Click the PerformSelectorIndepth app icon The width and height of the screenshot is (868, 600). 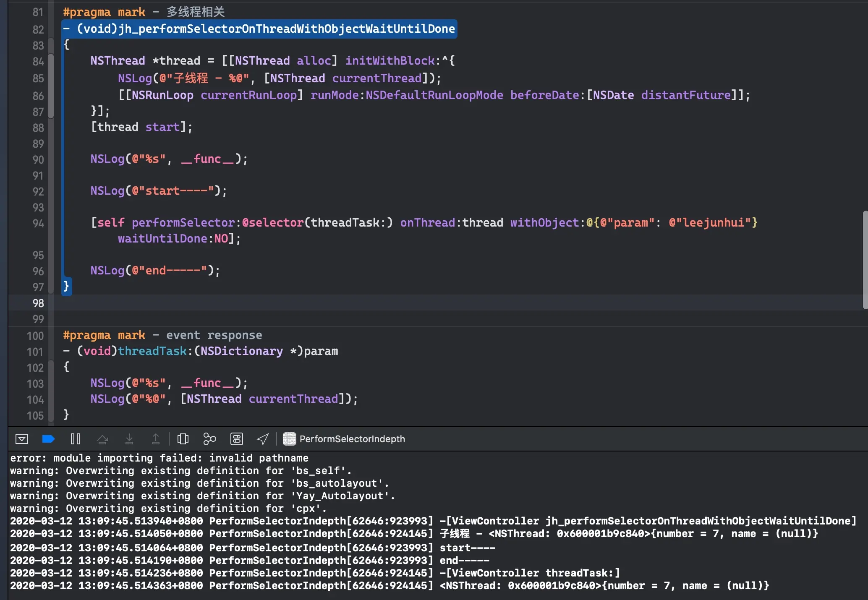click(x=289, y=439)
